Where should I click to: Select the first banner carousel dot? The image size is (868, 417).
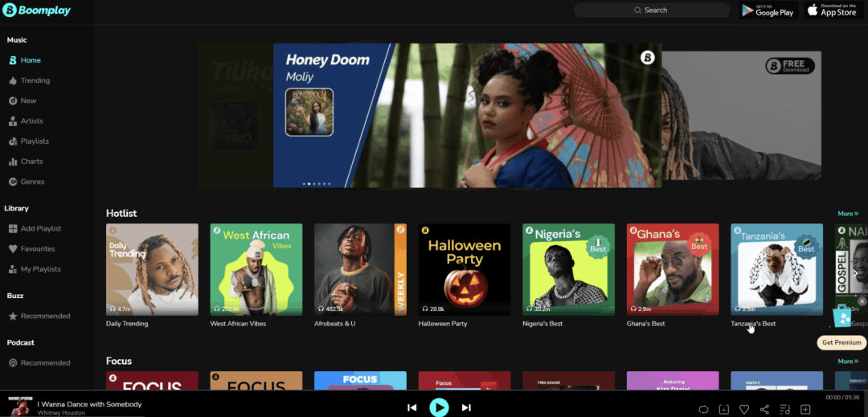point(303,184)
